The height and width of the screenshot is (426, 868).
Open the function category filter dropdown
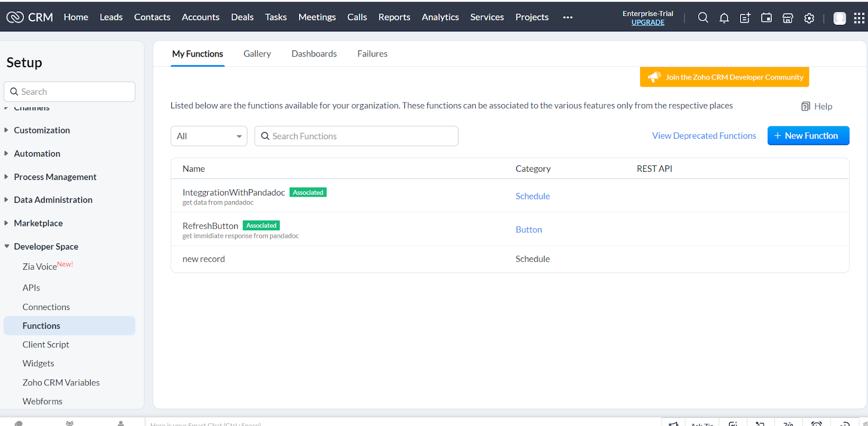pos(209,136)
